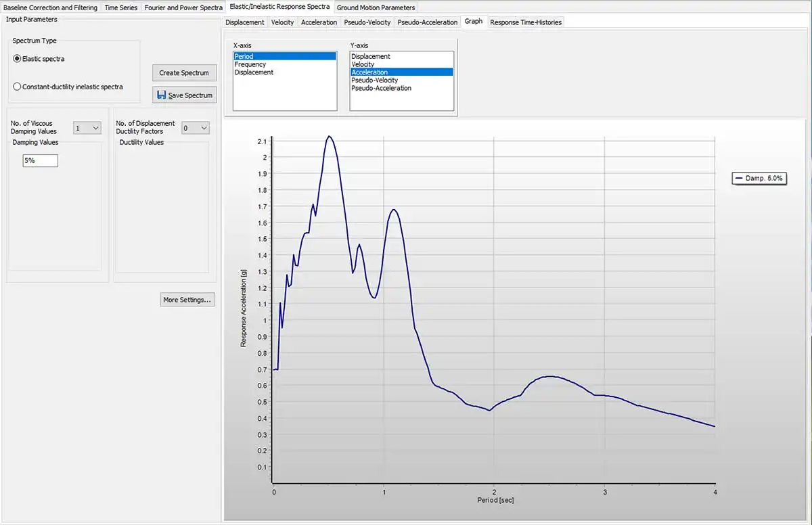812x525 pixels.
Task: Select the Elastic spectra radio button
Action: [18, 59]
